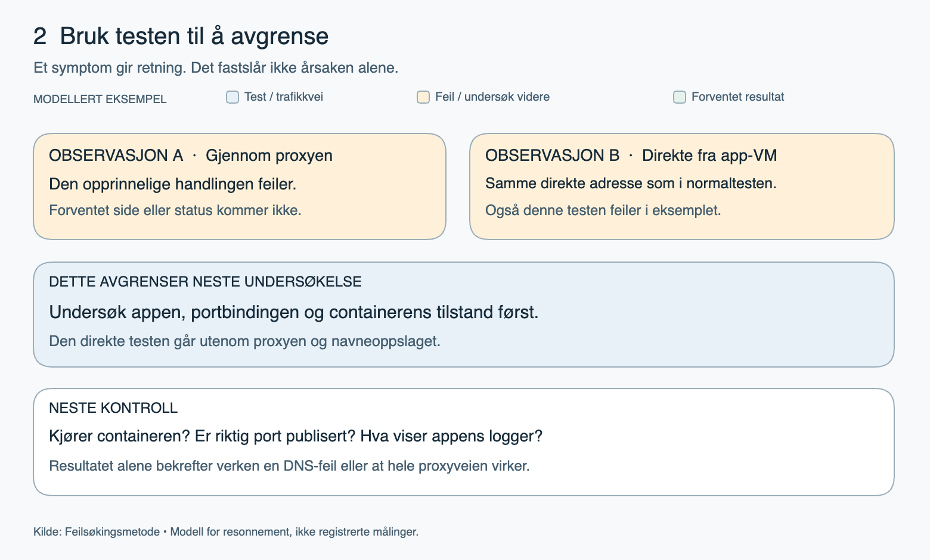The height and width of the screenshot is (560, 930).
Task: Click the 'NESTE KONTROLL' card header
Action: [113, 408]
